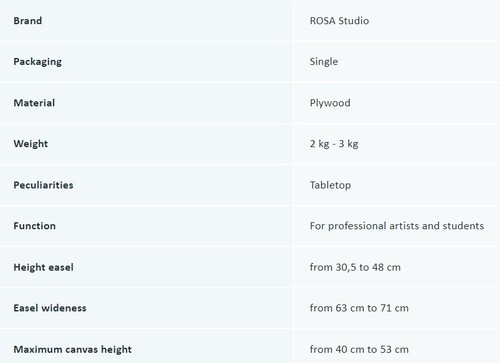Select the '2 kg - 3 kg' value
The height and width of the screenshot is (363, 500).
(334, 144)
